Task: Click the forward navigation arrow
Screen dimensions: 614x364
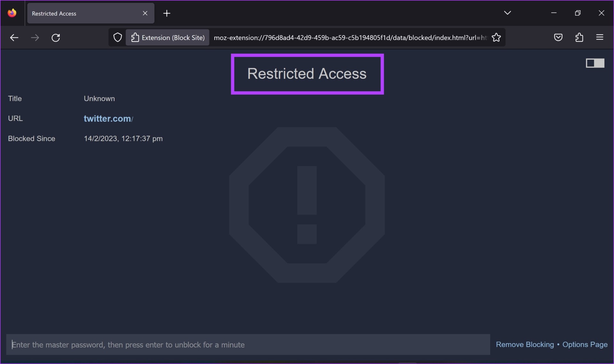Action: (x=35, y=38)
